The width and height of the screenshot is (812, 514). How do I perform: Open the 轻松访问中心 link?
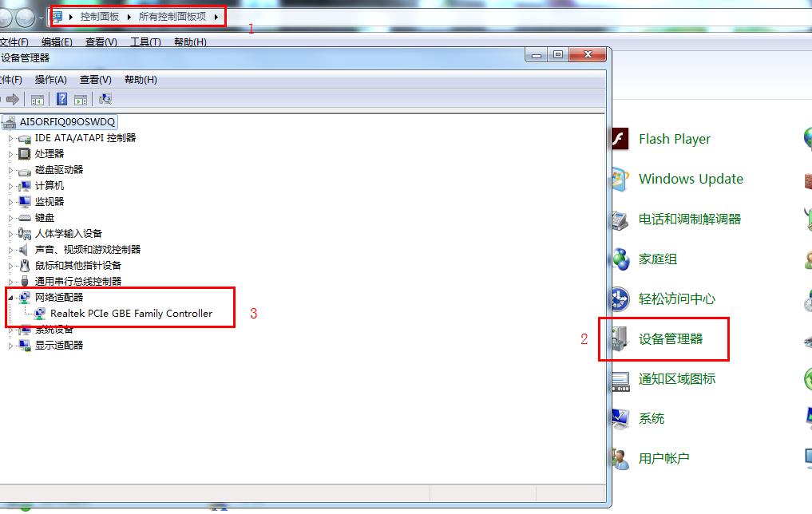(x=677, y=299)
